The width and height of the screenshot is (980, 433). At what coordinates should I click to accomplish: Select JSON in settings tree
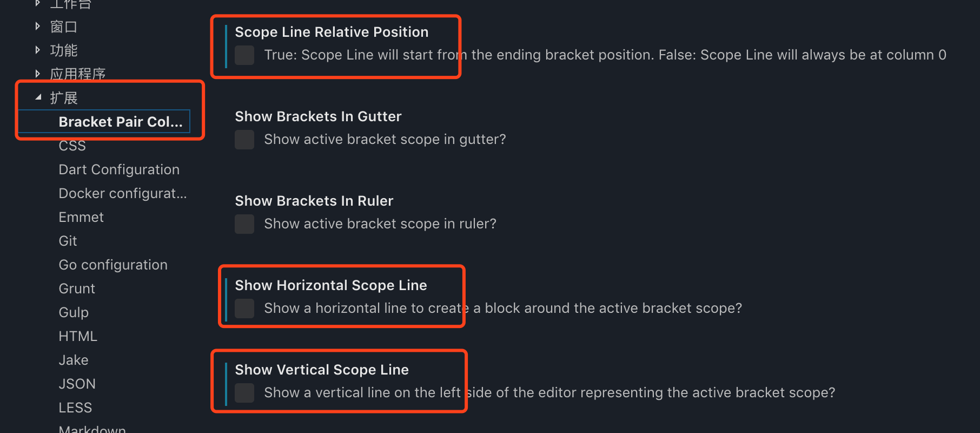pyautogui.click(x=77, y=384)
